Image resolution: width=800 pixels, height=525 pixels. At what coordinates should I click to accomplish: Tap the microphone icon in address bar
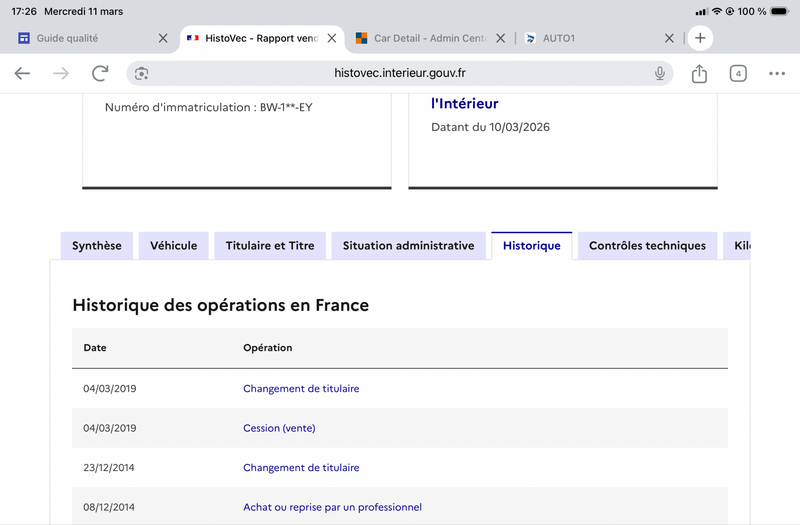660,73
